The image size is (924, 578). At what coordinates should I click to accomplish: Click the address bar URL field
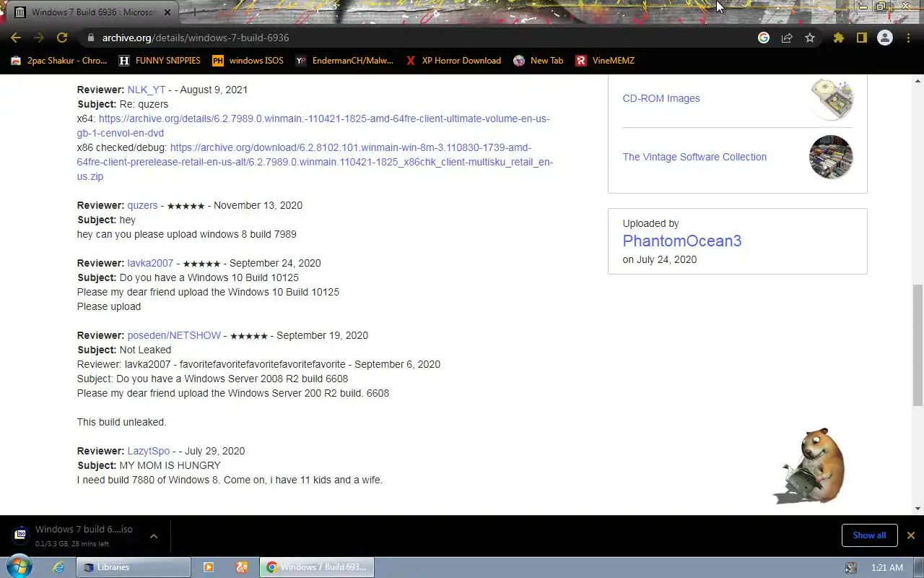tap(419, 38)
